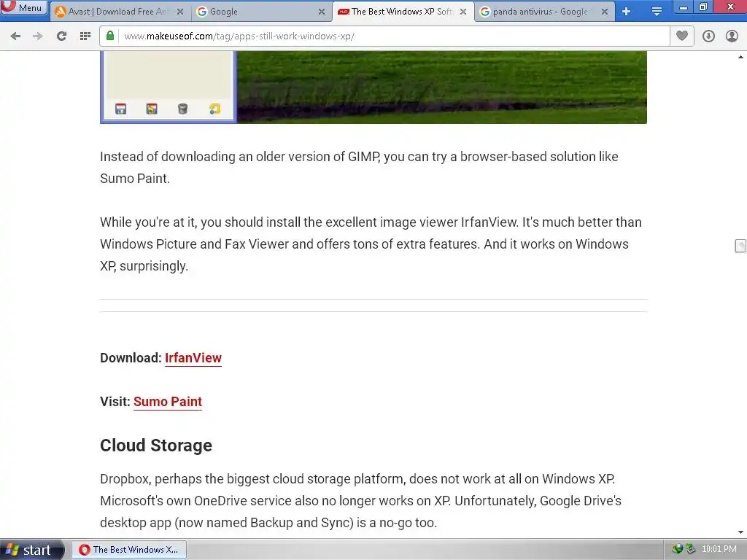This screenshot has height=560, width=747.
Task: Open a new tab with plus icon
Action: pyautogui.click(x=627, y=12)
